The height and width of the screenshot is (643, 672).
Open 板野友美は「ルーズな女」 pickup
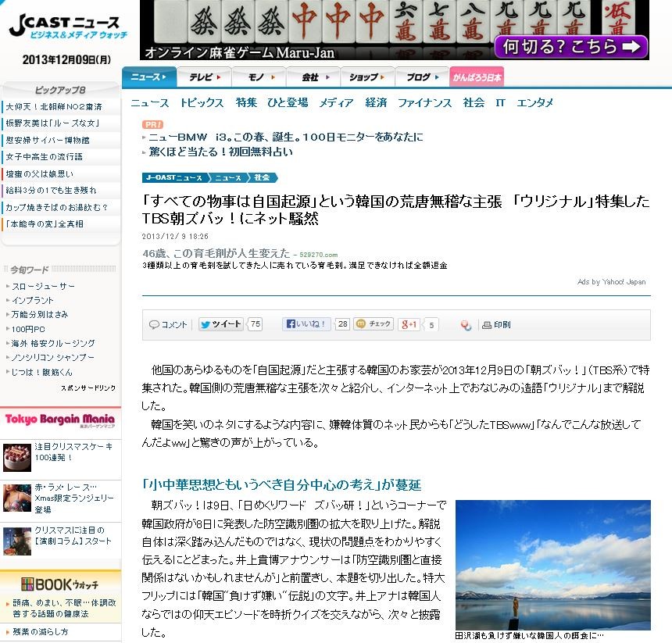click(x=52, y=123)
